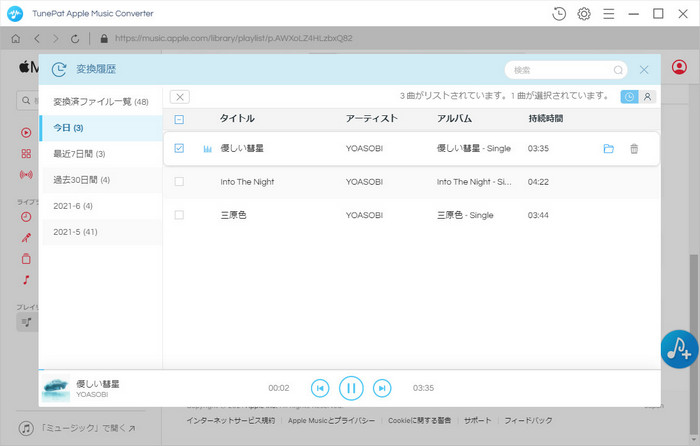The image size is (700, 446).
Task: Select 過去30日間 (4) category
Action: [101, 180]
